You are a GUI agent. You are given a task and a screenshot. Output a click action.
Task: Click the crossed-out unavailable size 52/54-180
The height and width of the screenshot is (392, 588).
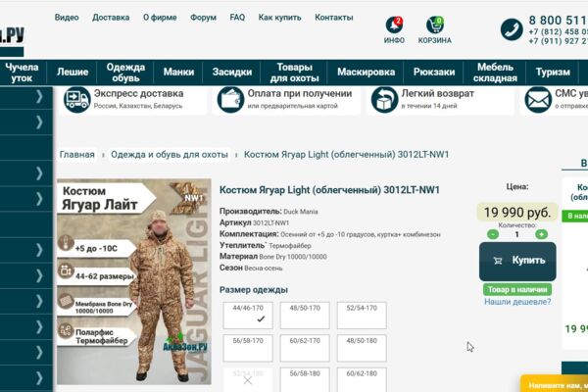click(248, 379)
